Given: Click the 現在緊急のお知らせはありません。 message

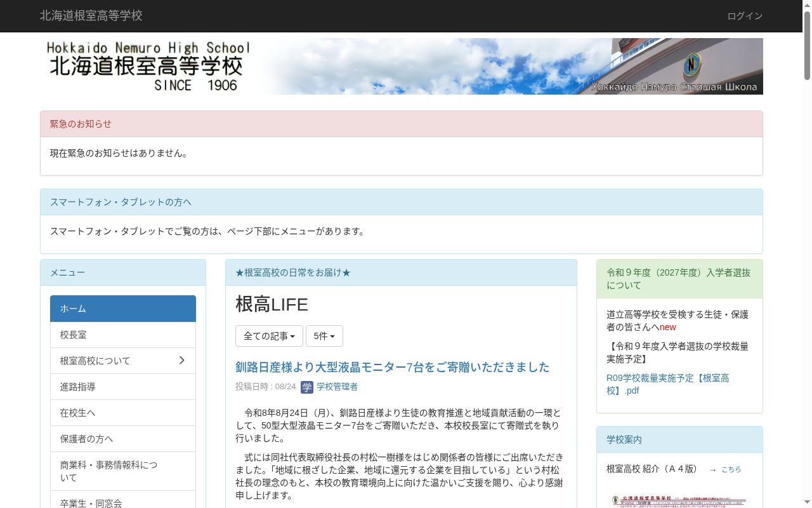Looking at the screenshot, I should coord(119,153).
